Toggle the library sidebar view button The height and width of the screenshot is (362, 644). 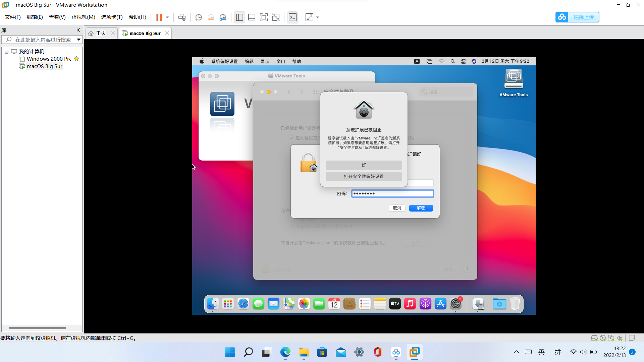coord(239,17)
